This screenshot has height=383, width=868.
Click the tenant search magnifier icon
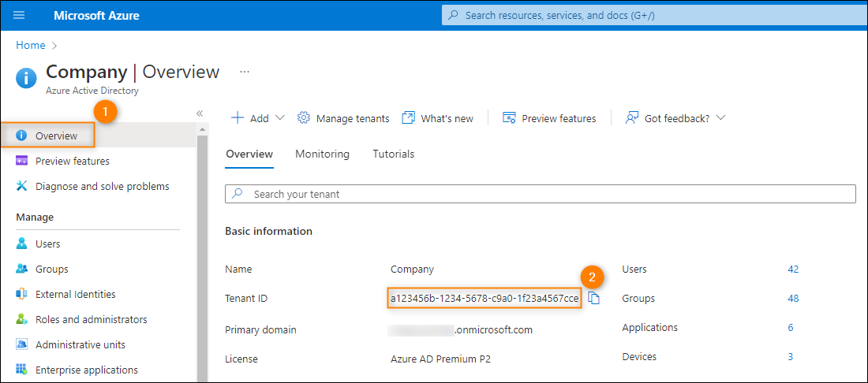(x=237, y=194)
